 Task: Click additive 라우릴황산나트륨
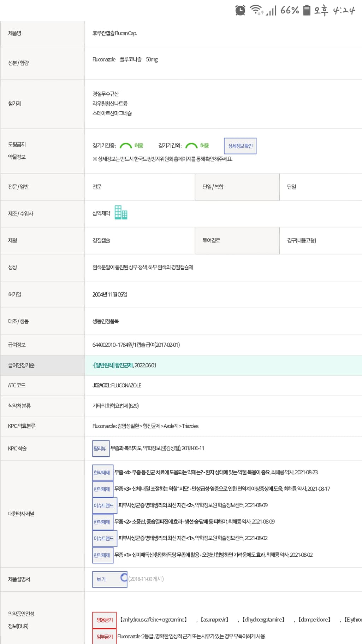pos(110,104)
